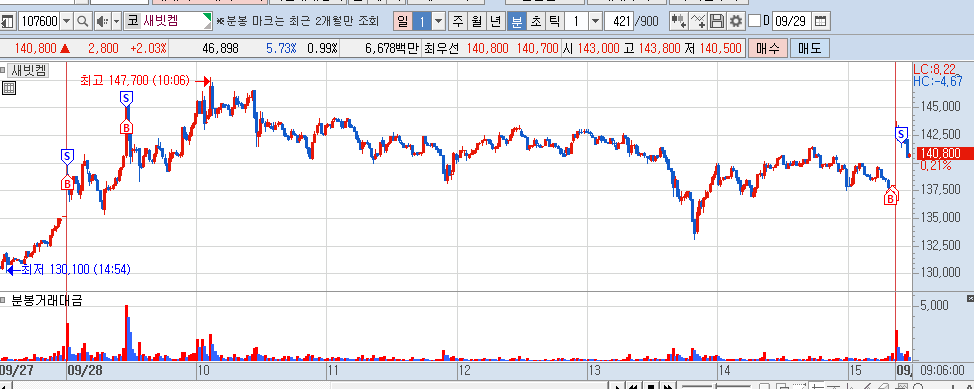Click the 421 bar count input field
974x389 pixels.
[x=618, y=22]
